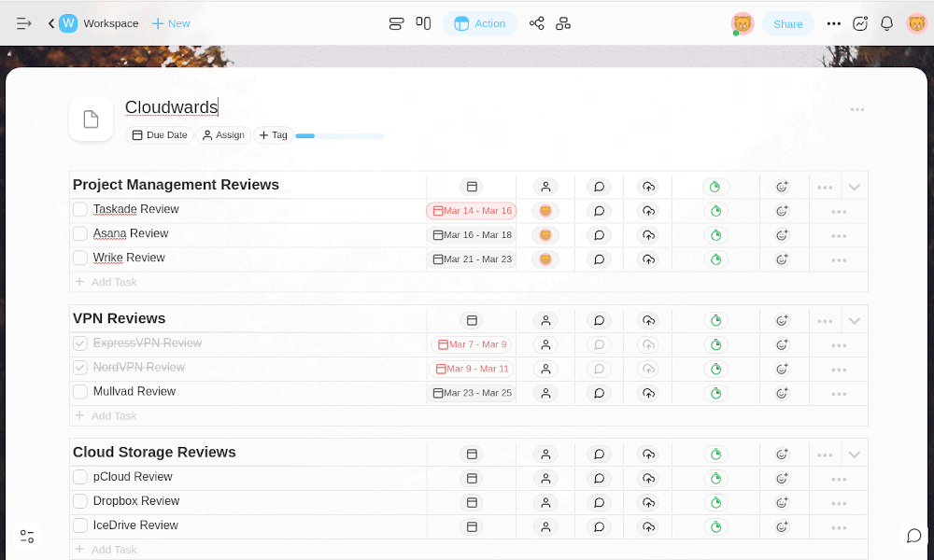The image size is (934, 560).
Task: Click the progress bar next to Tag
Action: pos(338,135)
